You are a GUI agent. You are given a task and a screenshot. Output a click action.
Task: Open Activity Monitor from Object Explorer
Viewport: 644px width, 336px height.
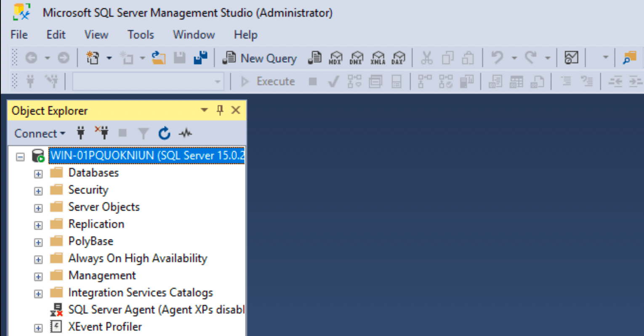coord(185,133)
